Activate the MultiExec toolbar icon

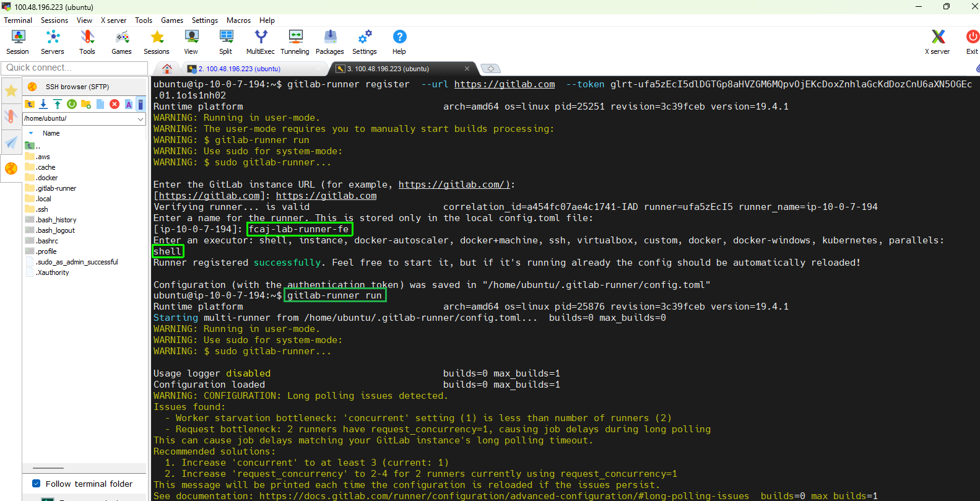pyautogui.click(x=261, y=42)
